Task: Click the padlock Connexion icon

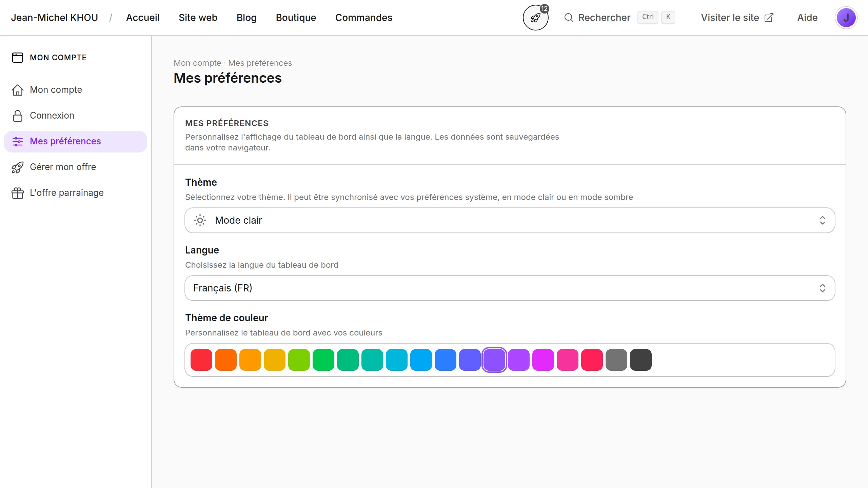Action: click(18, 116)
